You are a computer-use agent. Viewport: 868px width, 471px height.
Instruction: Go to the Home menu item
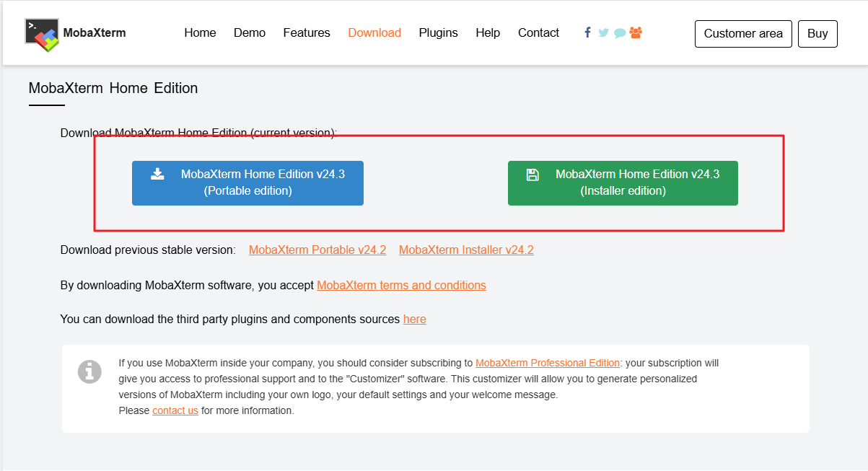[200, 33]
